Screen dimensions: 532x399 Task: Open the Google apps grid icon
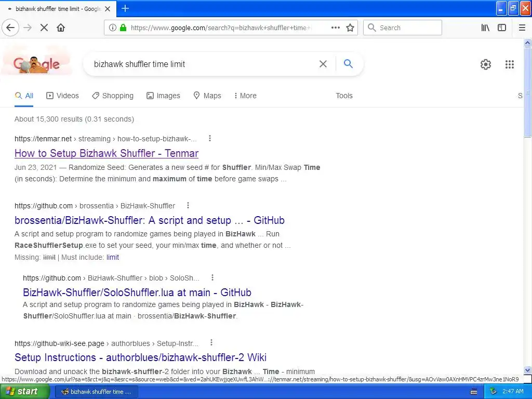[x=509, y=64]
